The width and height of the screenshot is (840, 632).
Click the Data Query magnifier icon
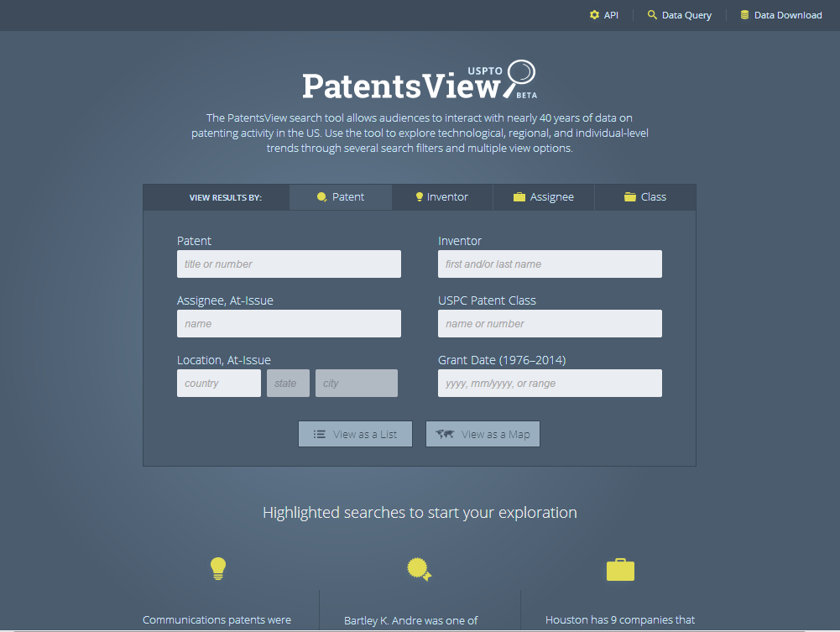652,15
